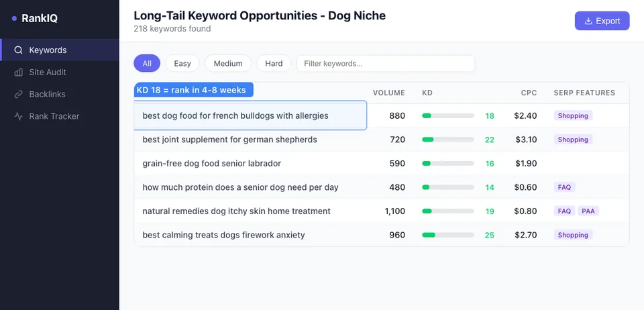Select 'how much protein does a senior dog' keyword

click(240, 187)
